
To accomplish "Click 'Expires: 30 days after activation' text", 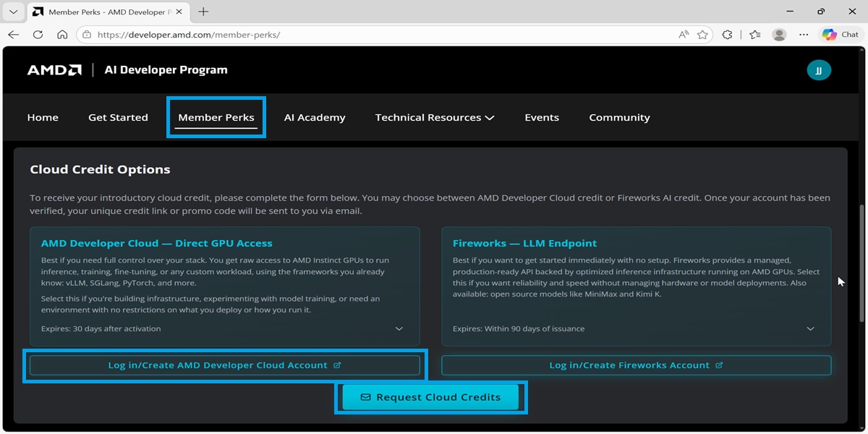I will [x=101, y=328].
